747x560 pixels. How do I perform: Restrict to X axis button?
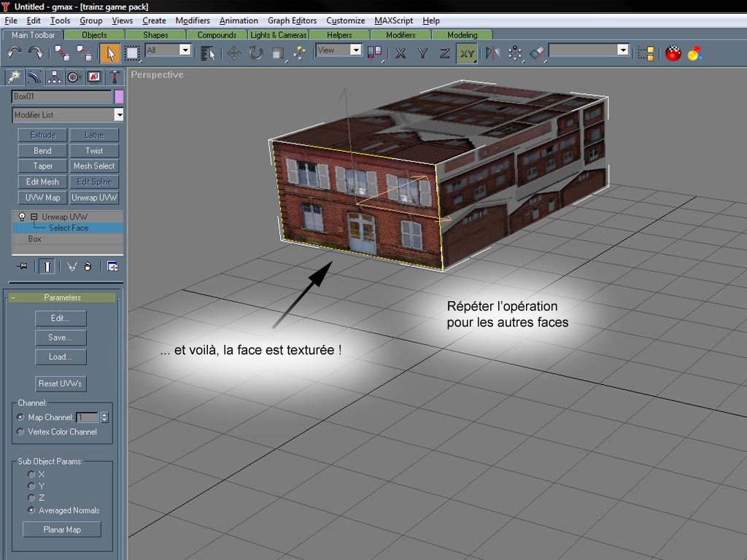(400, 52)
